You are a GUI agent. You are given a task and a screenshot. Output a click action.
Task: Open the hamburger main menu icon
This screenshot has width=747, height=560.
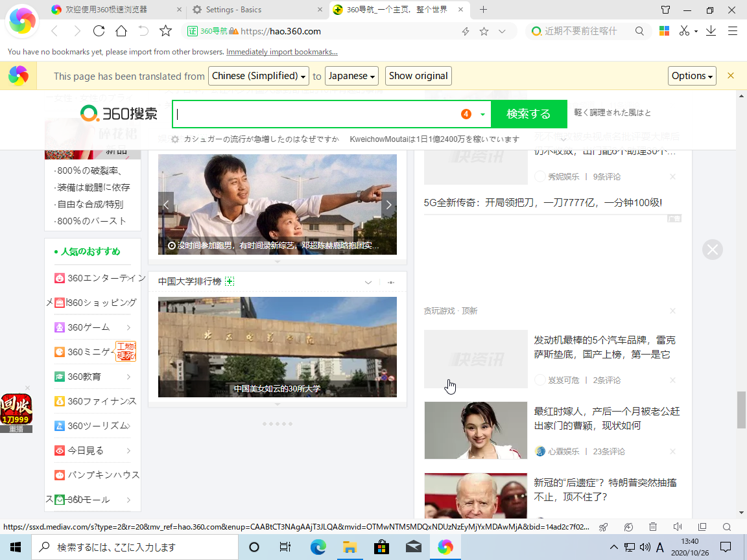[733, 31]
